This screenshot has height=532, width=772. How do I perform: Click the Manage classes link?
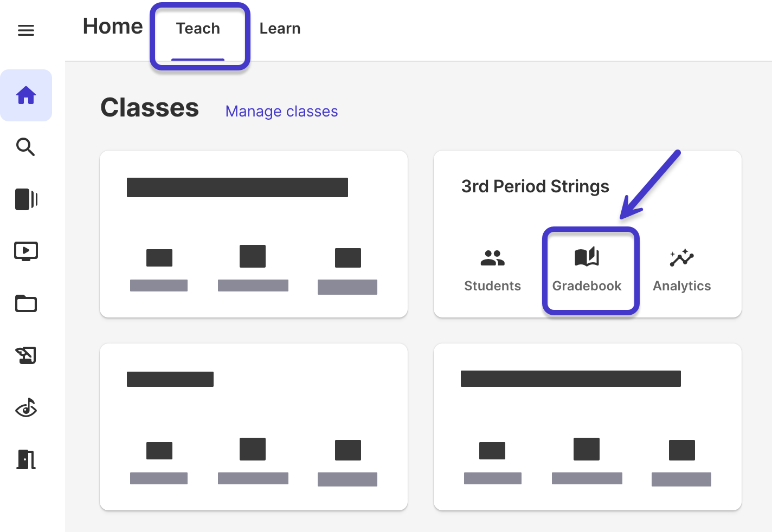[x=281, y=111]
